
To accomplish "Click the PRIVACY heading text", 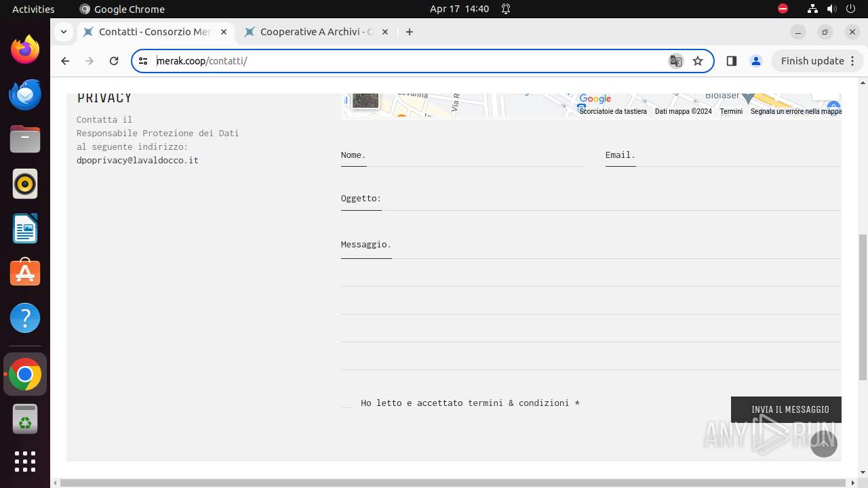I will point(104,98).
